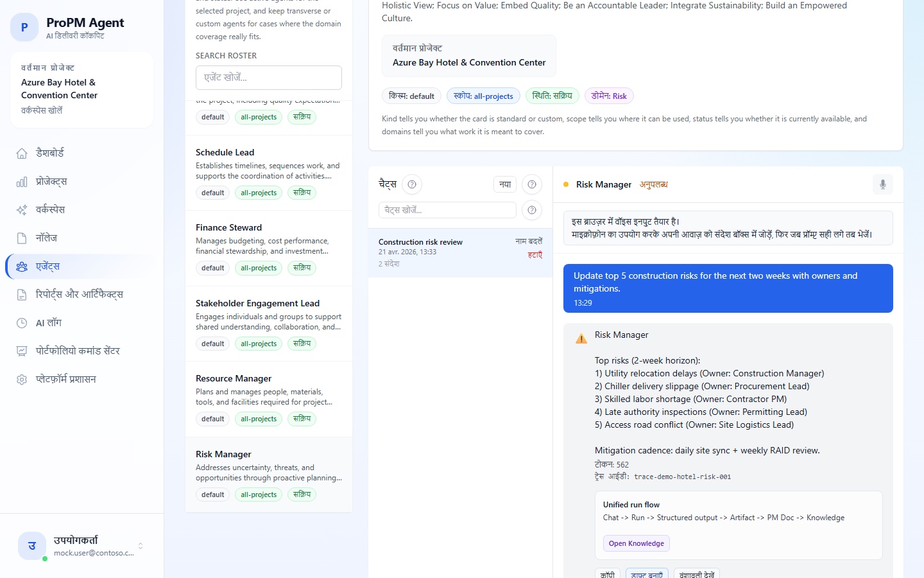Click the AI लॉग clock icon
This screenshot has width=924, height=578.
[x=22, y=323]
